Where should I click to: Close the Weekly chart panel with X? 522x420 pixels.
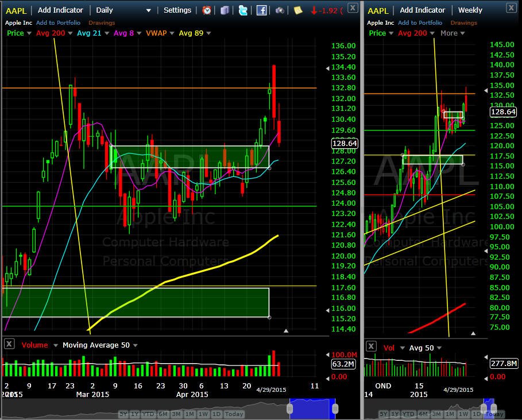point(511,7)
